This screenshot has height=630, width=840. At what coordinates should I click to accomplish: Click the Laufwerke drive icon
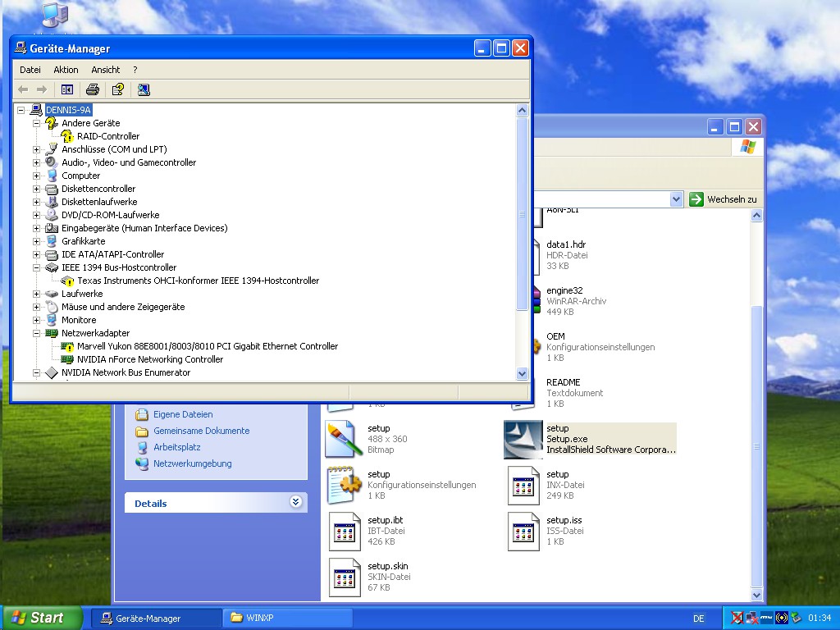point(52,294)
